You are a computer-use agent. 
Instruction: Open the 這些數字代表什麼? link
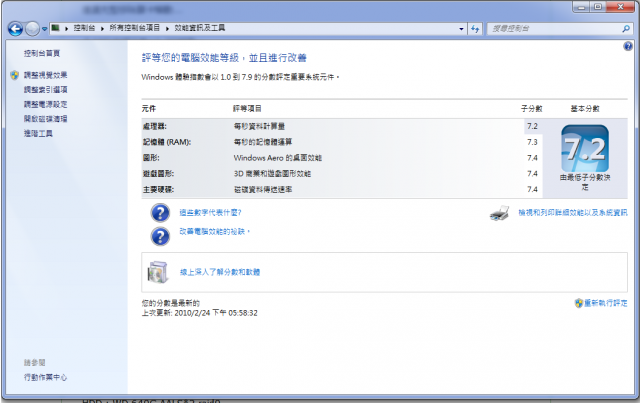pyautogui.click(x=211, y=212)
